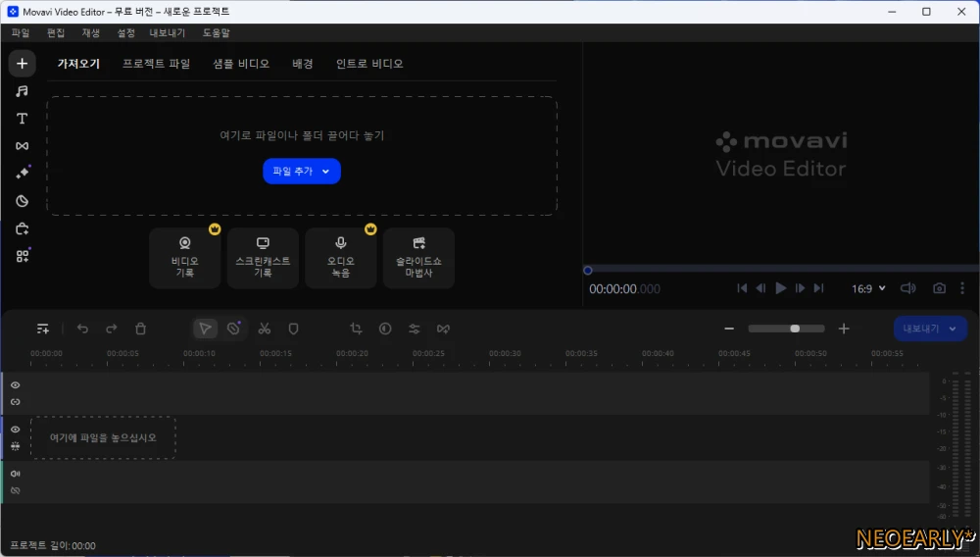
Task: Zoom in timeline with plus icon
Action: click(x=844, y=329)
